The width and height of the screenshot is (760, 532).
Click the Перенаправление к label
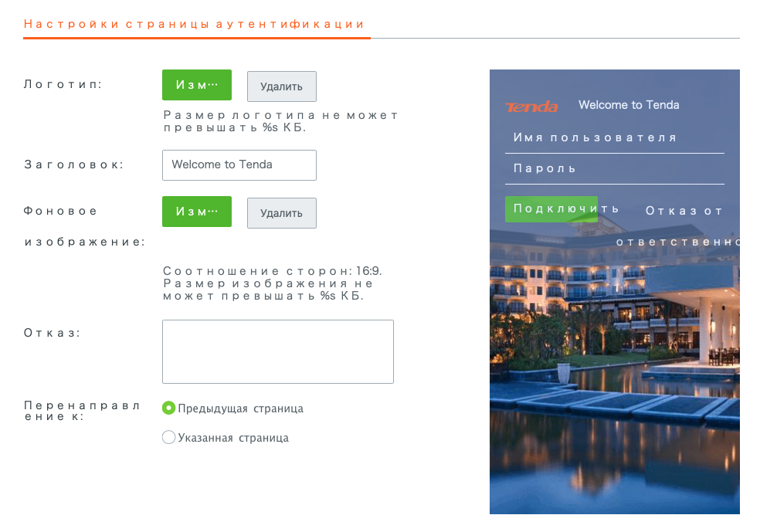click(x=82, y=411)
